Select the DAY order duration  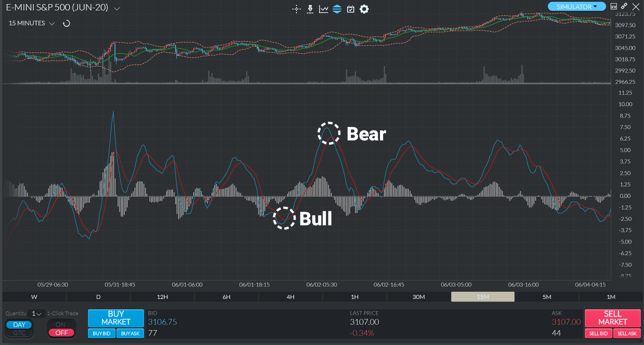tap(19, 325)
